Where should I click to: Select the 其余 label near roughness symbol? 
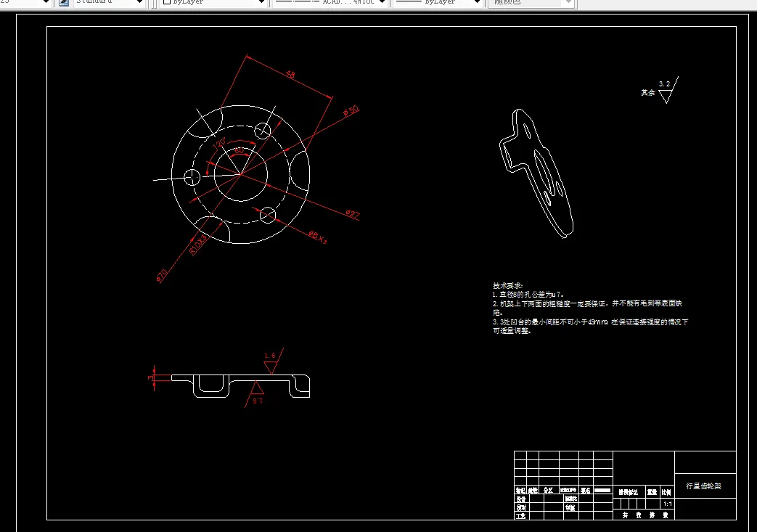pyautogui.click(x=648, y=92)
